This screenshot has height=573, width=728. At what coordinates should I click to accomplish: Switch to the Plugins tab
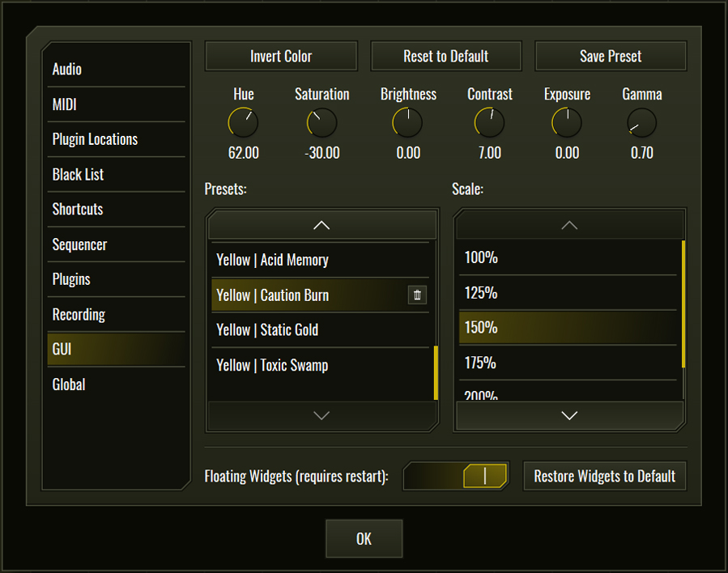tap(116, 279)
